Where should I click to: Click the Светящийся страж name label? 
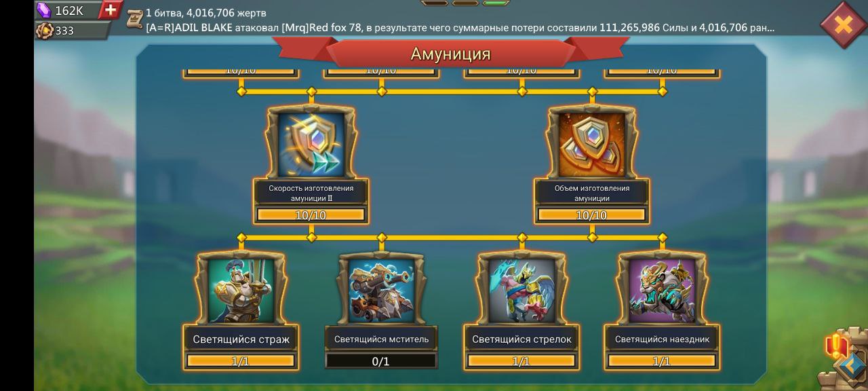[241, 339]
